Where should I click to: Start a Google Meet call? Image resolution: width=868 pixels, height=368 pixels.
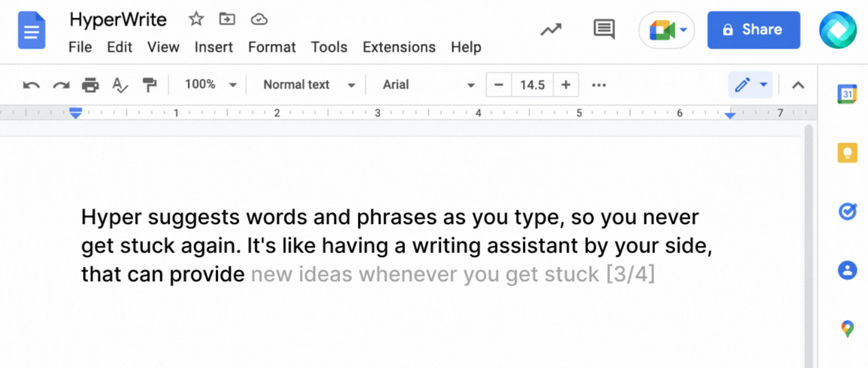pos(662,30)
